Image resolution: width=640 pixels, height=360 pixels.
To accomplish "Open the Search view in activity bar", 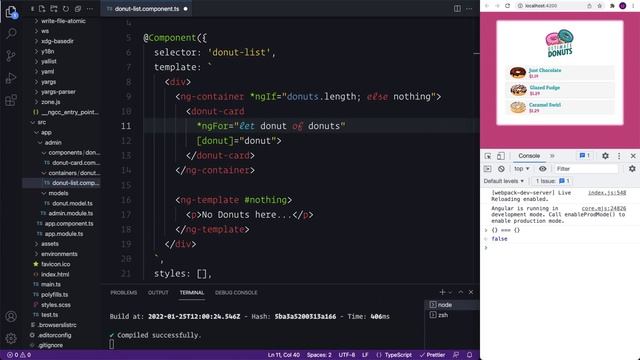I will tap(11, 33).
